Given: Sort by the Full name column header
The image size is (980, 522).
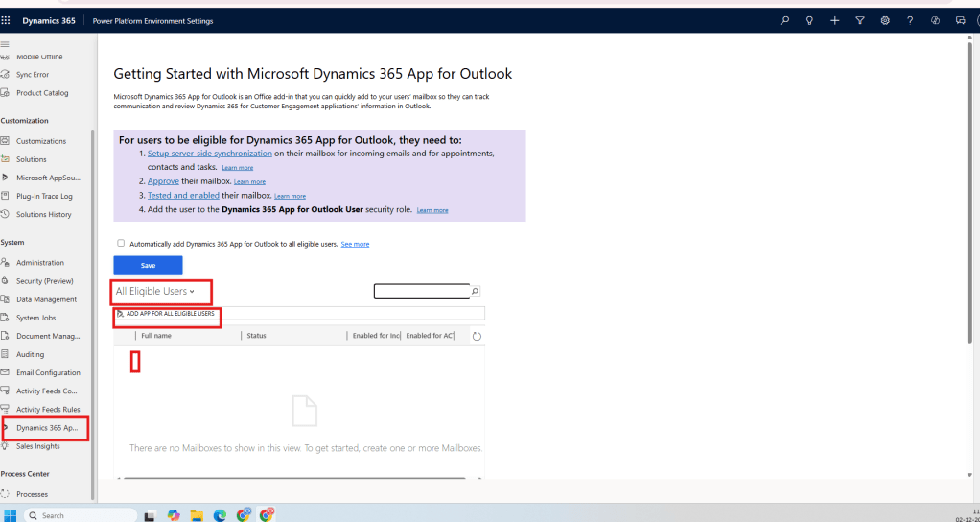Looking at the screenshot, I should (156, 336).
